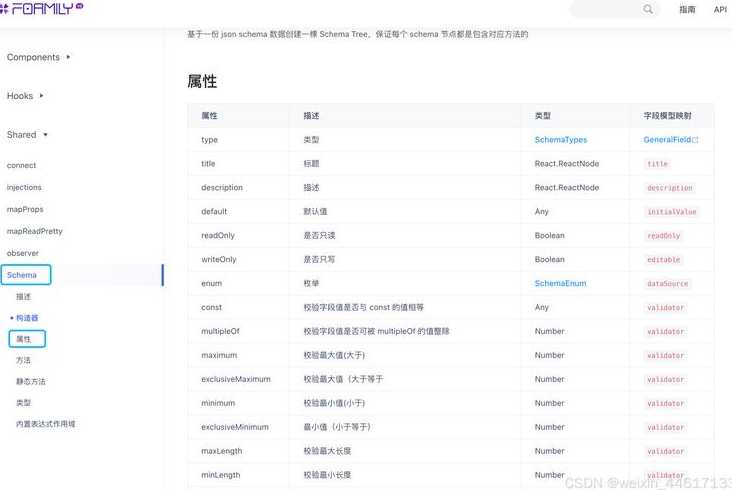This screenshot has height=490, width=732.
Task: Open the observer sidebar page
Action: tap(23, 253)
